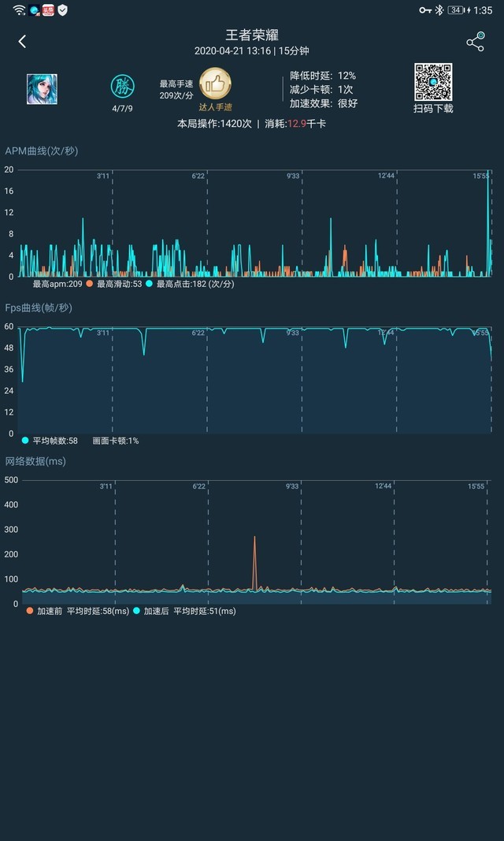Tap the 勝 victory badge
This screenshot has height=841, width=504.
tap(123, 87)
